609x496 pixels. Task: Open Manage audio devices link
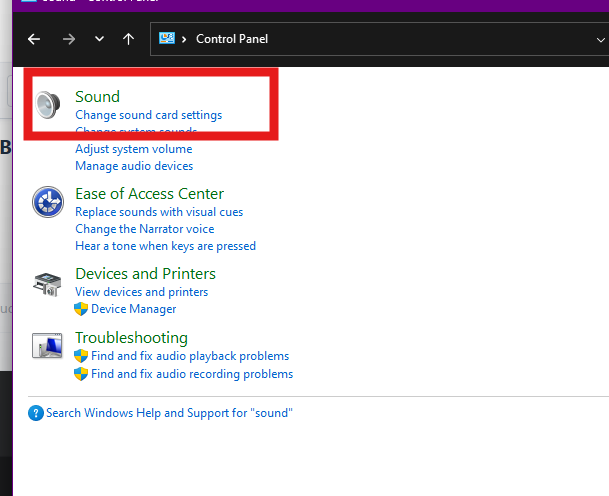click(x=134, y=166)
